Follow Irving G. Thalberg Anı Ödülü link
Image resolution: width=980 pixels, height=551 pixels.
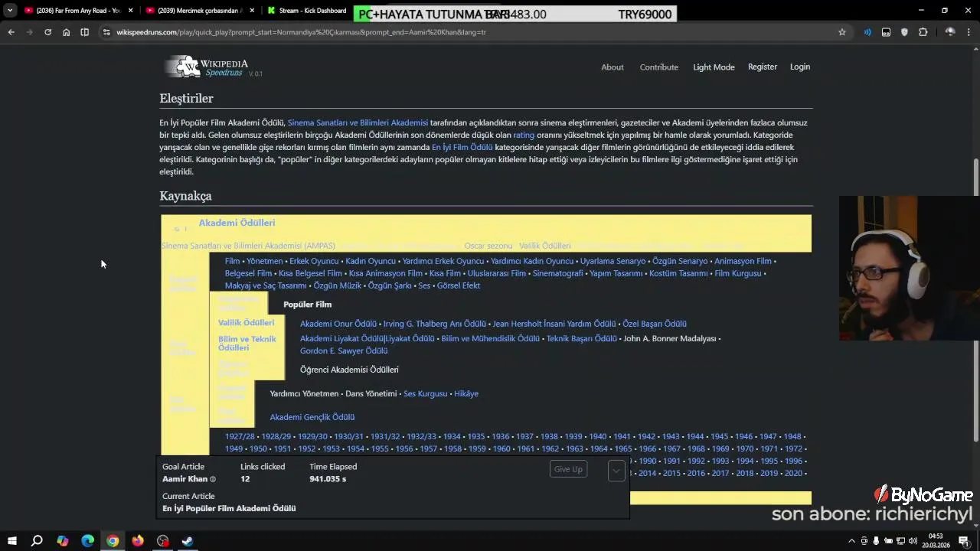[x=435, y=324]
